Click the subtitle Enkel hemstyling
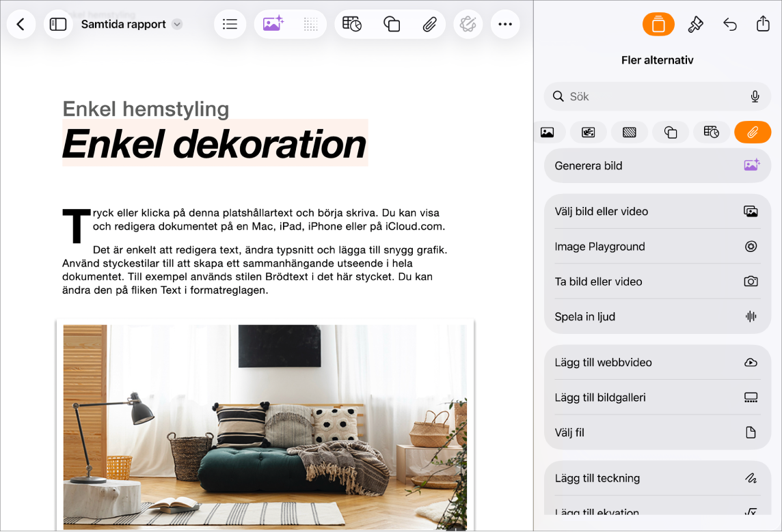This screenshot has width=782, height=532. click(x=146, y=109)
